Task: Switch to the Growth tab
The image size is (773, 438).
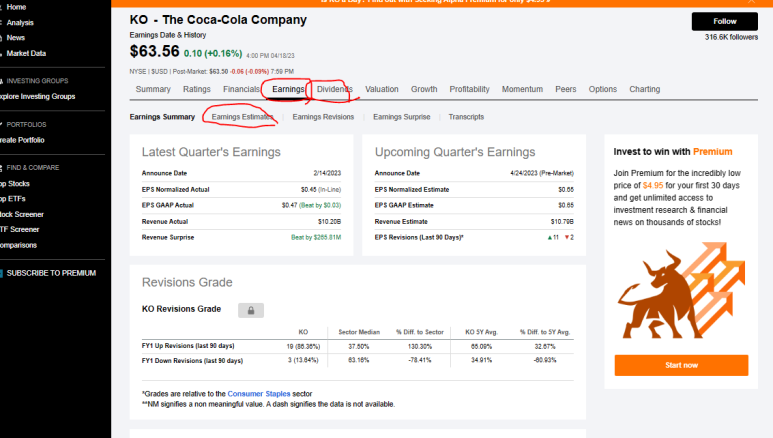Action: [x=424, y=89]
